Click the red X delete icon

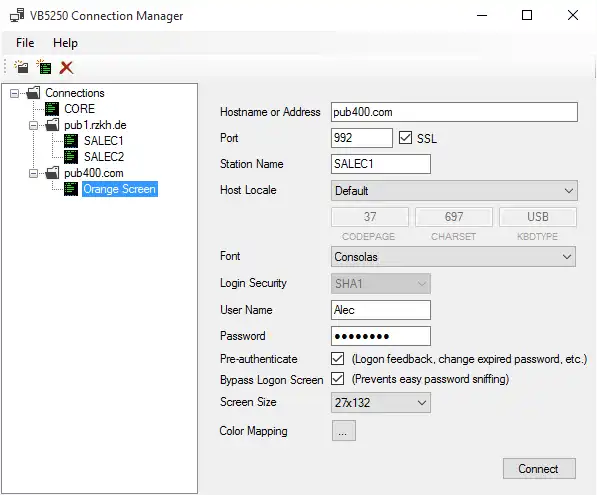coord(66,68)
